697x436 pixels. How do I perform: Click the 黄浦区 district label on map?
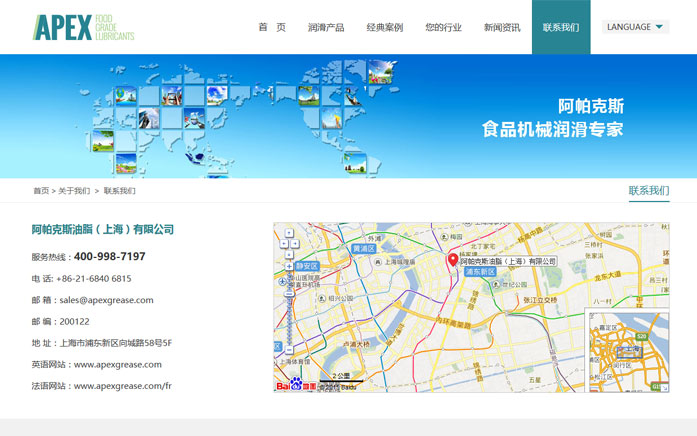pos(364,248)
